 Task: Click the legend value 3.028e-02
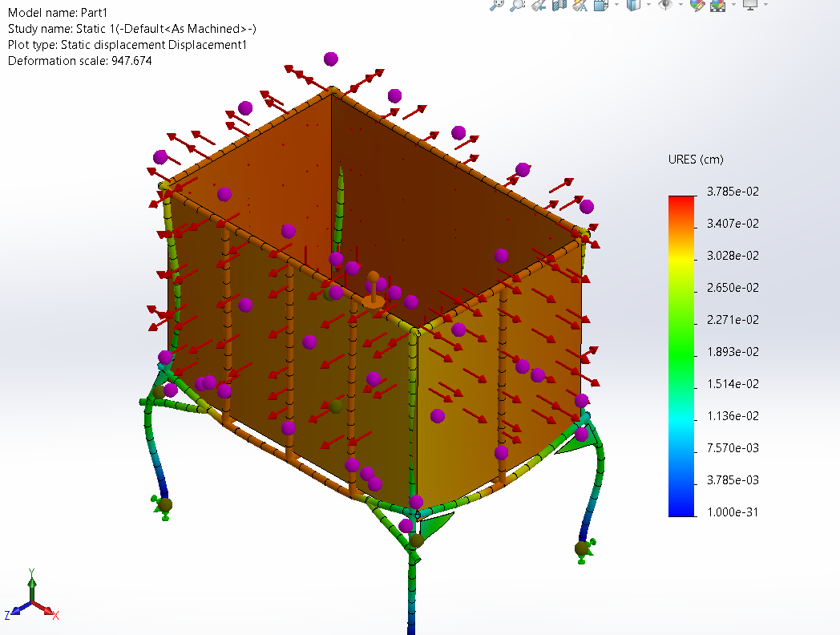tap(733, 256)
